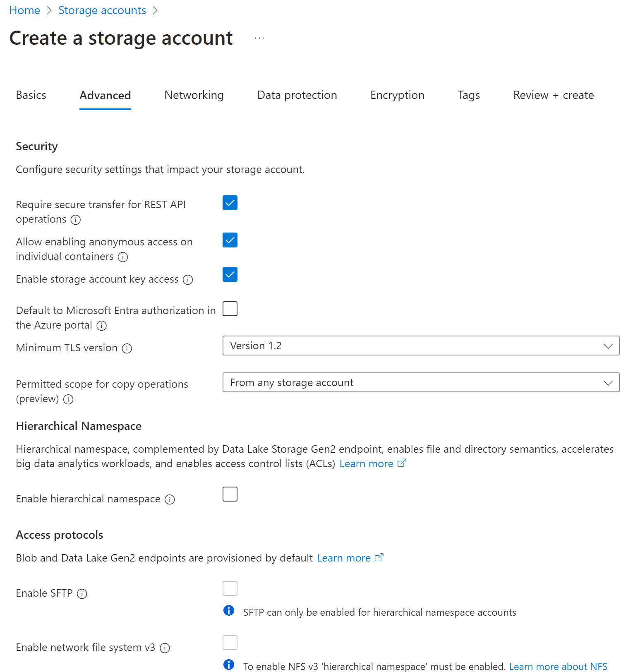Enable the hierarchical namespace checkbox
The height and width of the screenshot is (672, 621).
coord(230,494)
